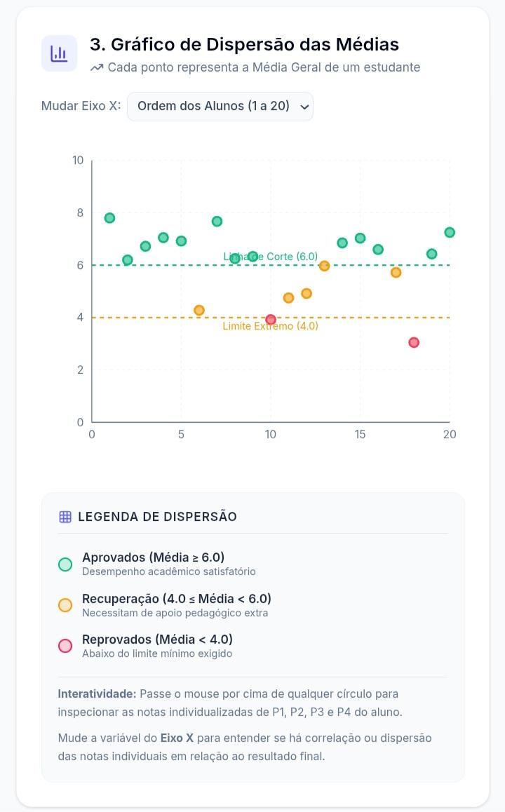Click the grid icon next to Legenda de Dispersão

pyautogui.click(x=65, y=517)
